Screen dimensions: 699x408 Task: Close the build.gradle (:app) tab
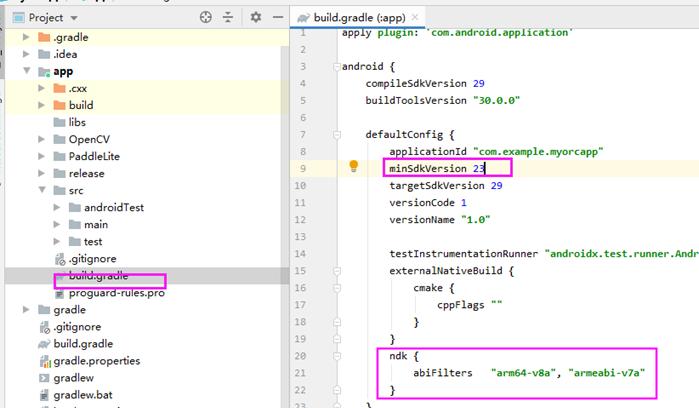click(x=415, y=17)
